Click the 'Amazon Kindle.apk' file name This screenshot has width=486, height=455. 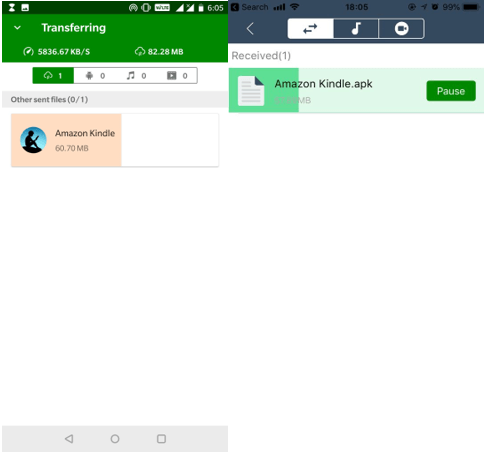click(323, 84)
